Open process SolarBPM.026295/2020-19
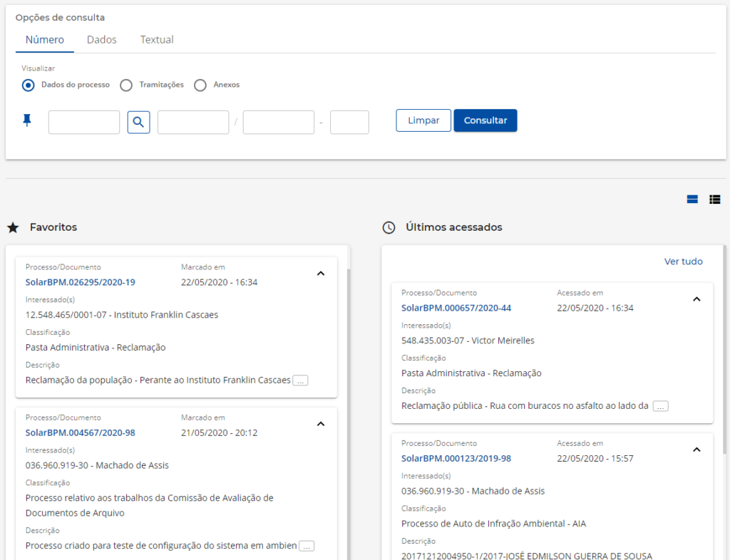Image resolution: width=730 pixels, height=560 pixels. click(80, 282)
